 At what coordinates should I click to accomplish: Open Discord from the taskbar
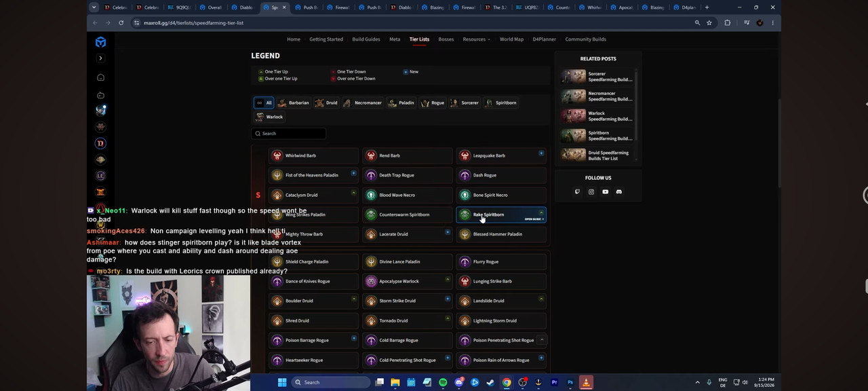tap(459, 382)
